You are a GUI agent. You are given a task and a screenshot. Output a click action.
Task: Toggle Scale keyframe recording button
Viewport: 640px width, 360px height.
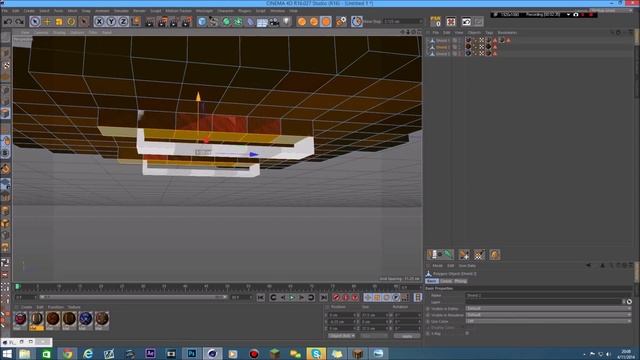click(377, 298)
